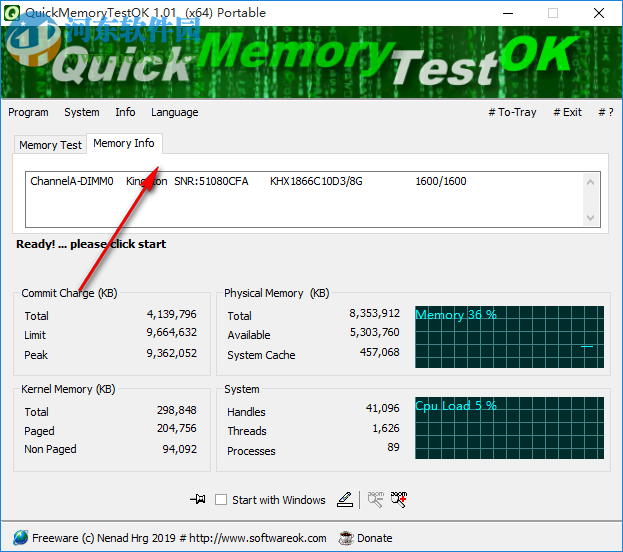Click Threads count 1,626

point(386,428)
